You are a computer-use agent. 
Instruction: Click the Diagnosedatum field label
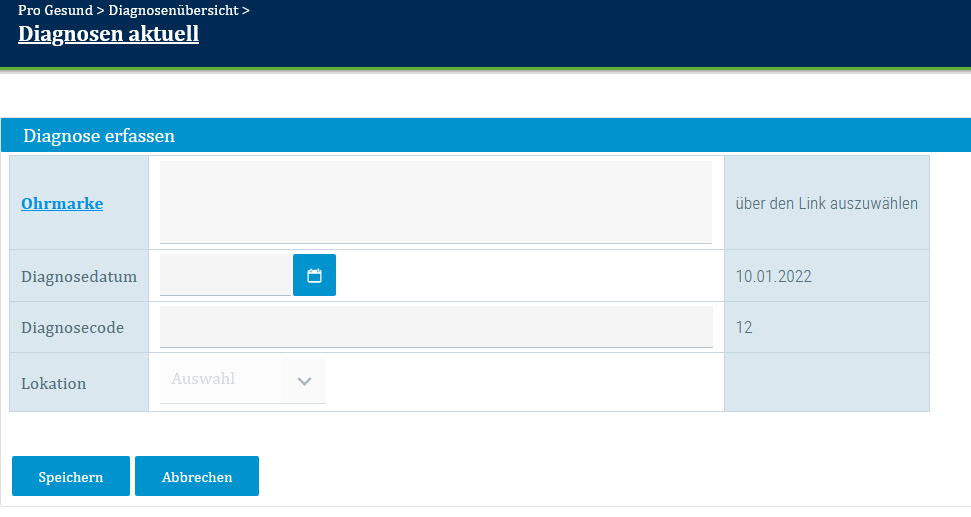coord(79,276)
